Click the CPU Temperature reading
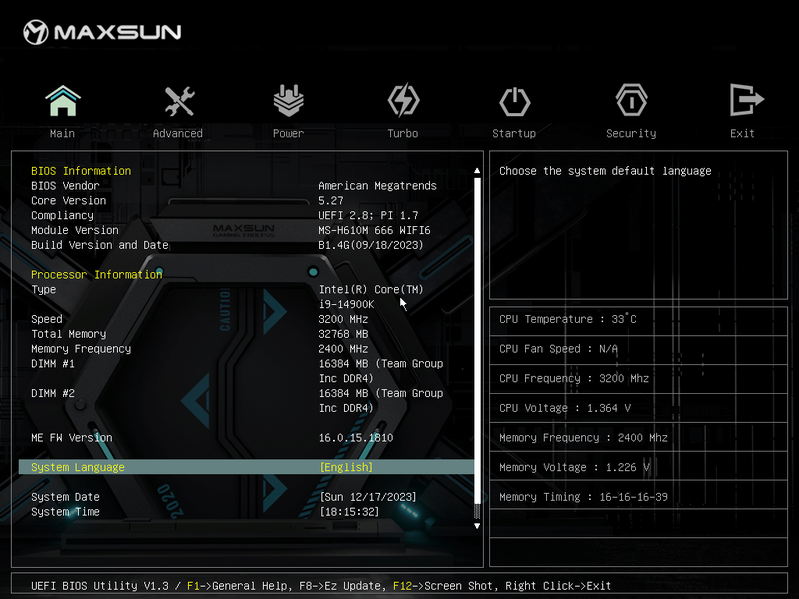 568,319
